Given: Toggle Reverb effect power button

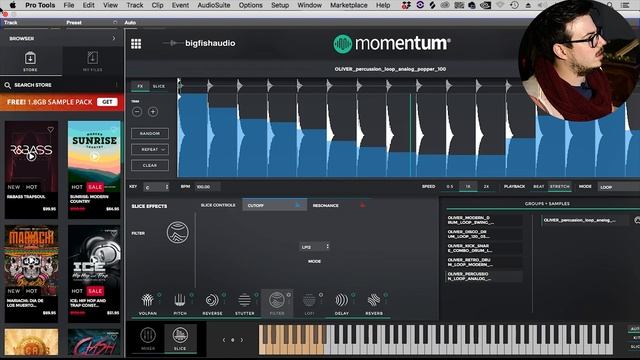Looking at the screenshot, I should click(386, 294).
